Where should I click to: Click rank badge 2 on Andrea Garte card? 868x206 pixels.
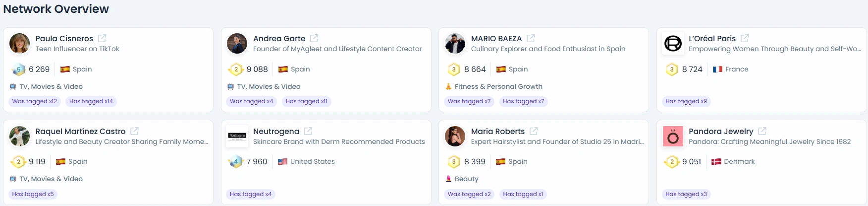[236, 69]
